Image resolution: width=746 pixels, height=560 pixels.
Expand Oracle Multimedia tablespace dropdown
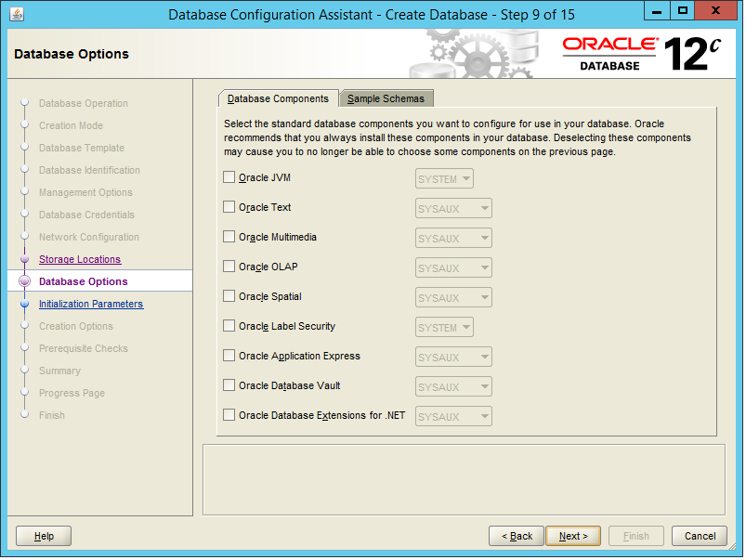coord(453,239)
